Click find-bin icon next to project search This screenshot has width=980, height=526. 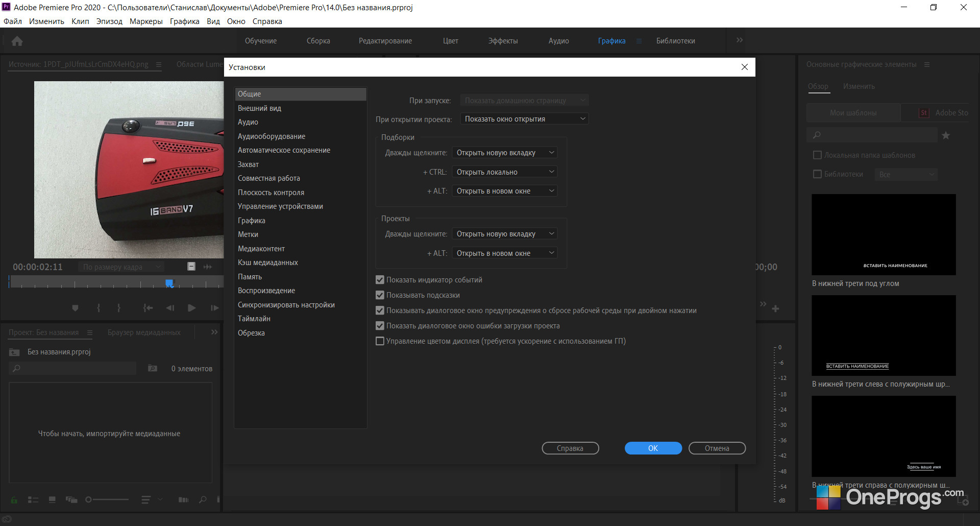[x=153, y=368]
